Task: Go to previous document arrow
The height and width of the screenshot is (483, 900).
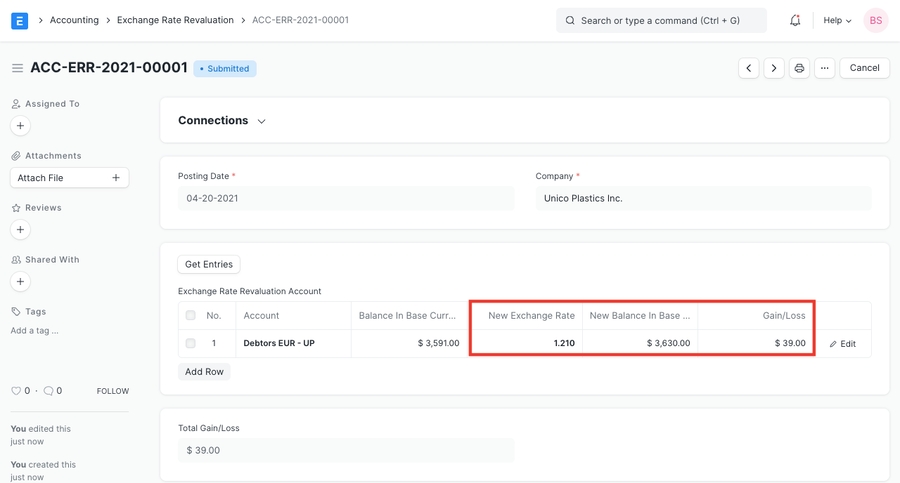Action: pos(749,68)
